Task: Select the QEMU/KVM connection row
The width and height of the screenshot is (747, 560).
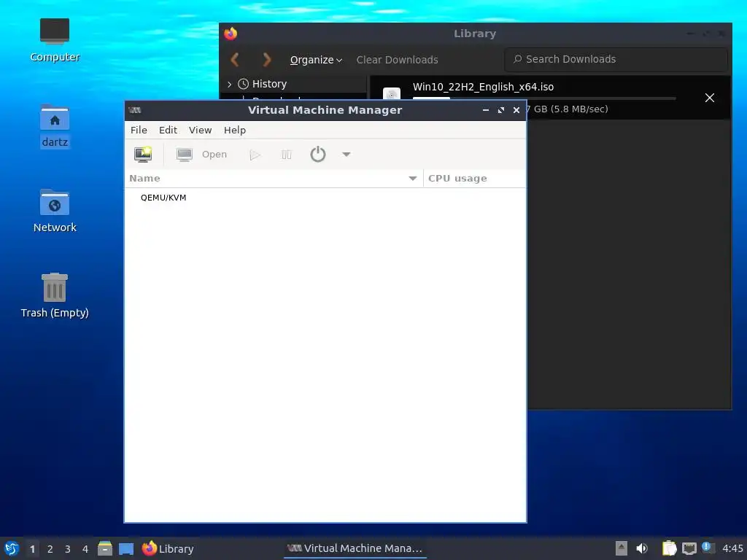Action: [x=325, y=198]
